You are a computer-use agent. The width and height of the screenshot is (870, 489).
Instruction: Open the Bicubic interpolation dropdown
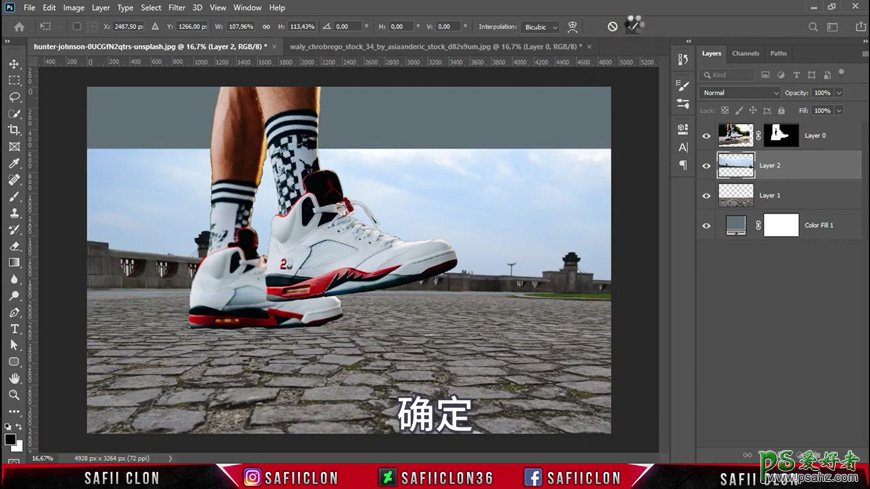point(540,27)
